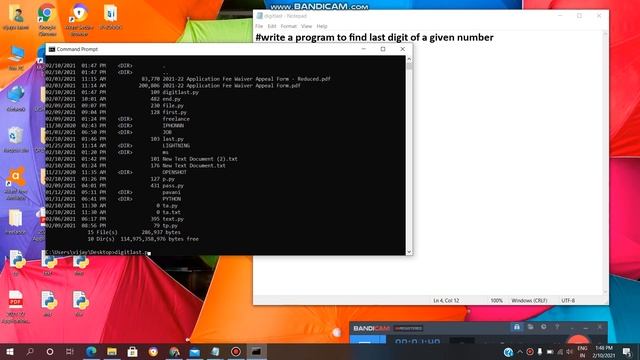Open Google Chrome desktop shortcut

click(x=47, y=19)
